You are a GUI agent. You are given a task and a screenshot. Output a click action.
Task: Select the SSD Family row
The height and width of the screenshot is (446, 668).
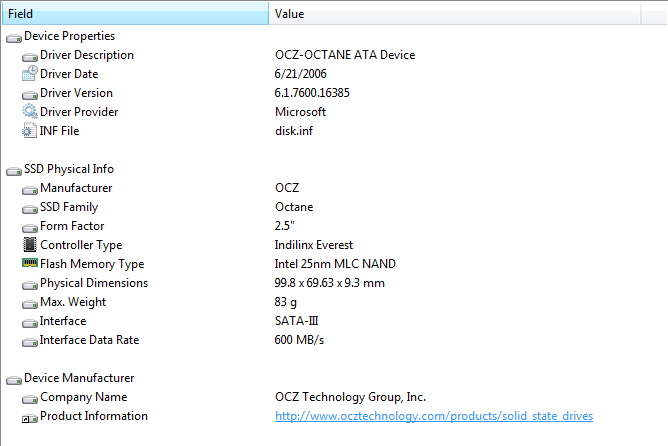(x=69, y=207)
